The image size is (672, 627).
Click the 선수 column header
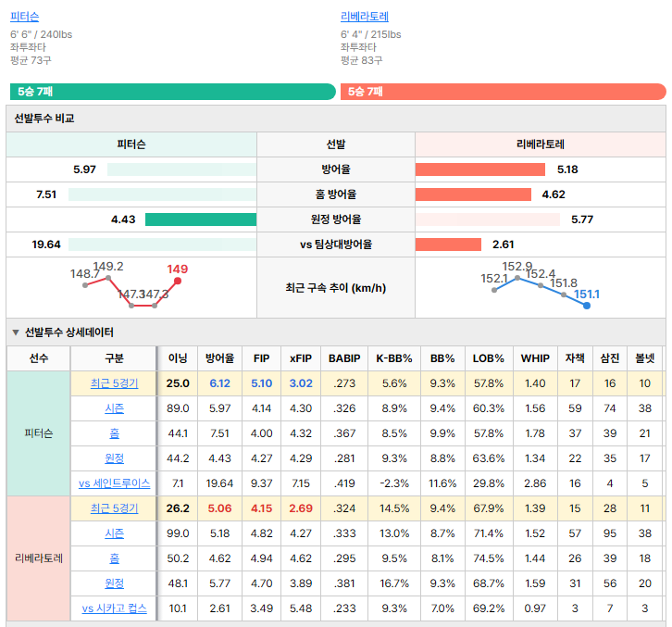tap(39, 358)
